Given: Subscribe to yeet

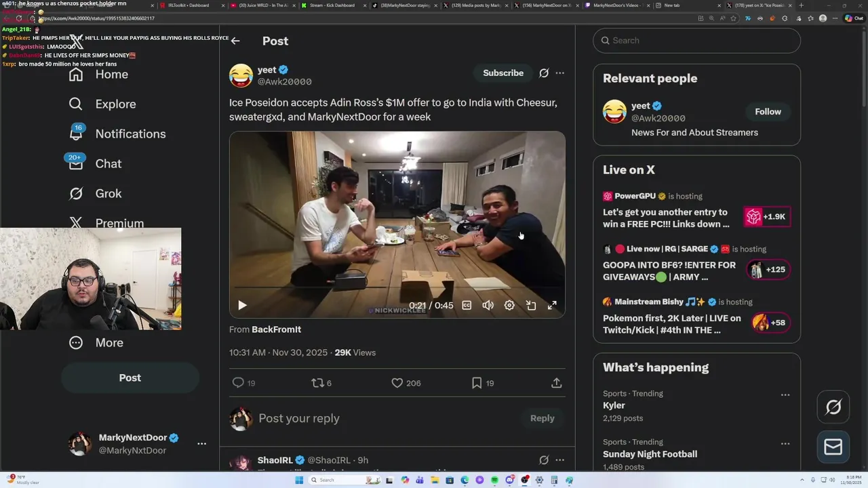Looking at the screenshot, I should 503,73.
